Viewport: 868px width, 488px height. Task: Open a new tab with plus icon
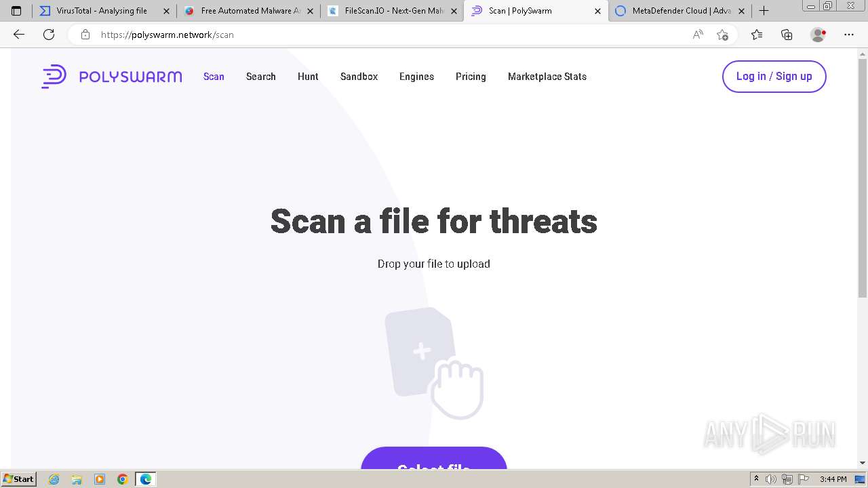[x=764, y=11]
